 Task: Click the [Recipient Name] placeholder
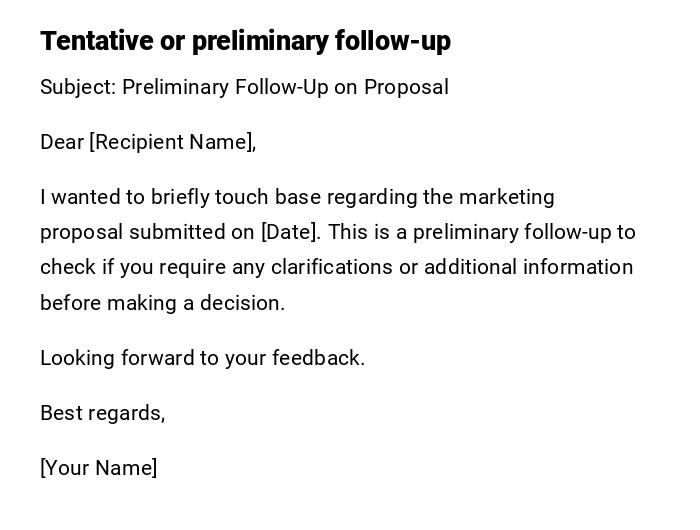point(172,142)
